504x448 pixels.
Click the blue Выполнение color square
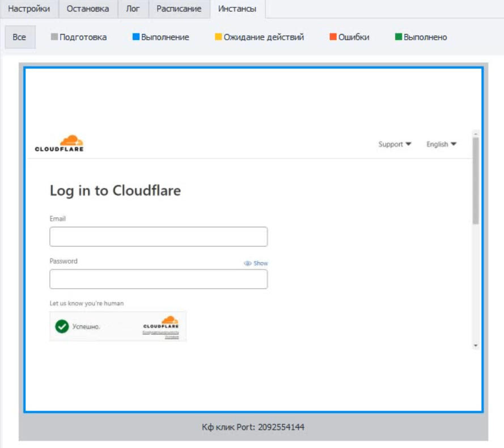tap(136, 37)
